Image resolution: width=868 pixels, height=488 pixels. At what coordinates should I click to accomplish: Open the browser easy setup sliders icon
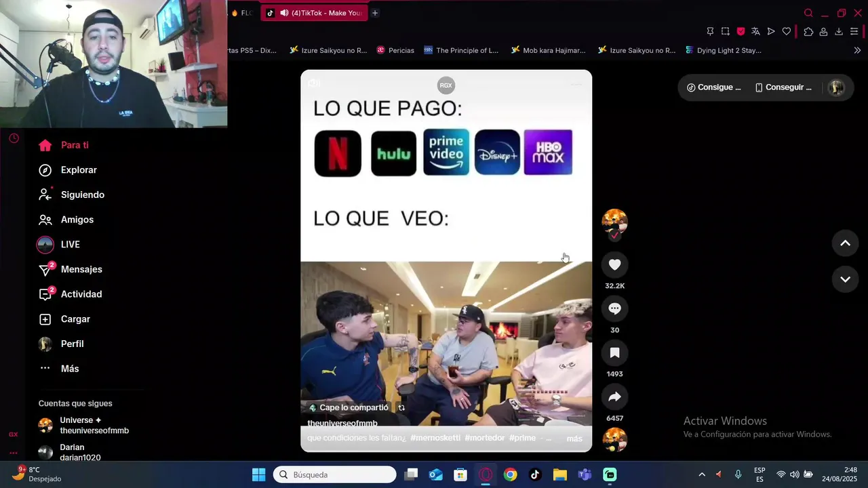855,31
